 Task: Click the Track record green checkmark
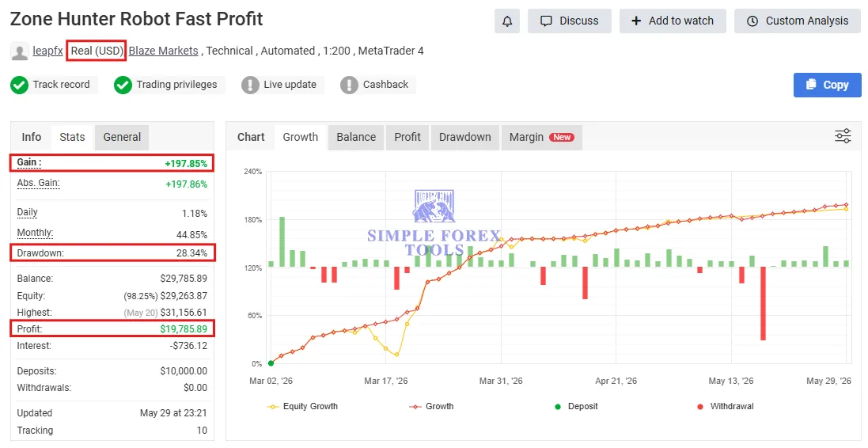pos(19,85)
